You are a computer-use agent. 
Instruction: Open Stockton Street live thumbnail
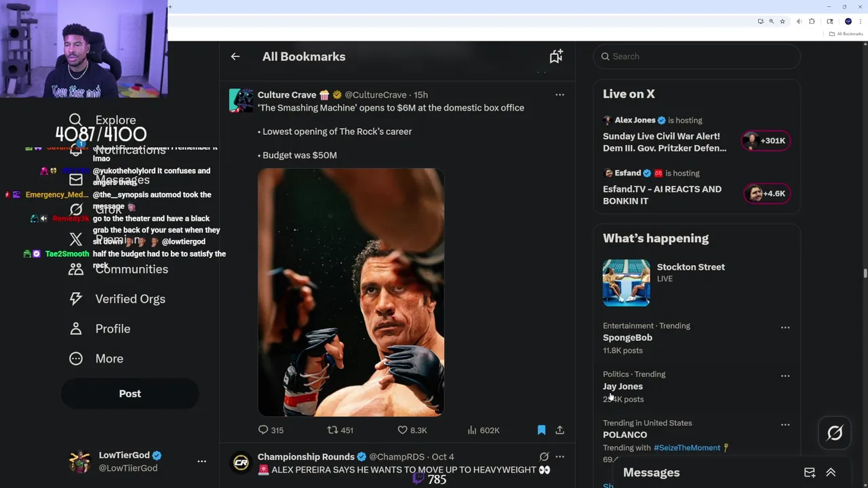(626, 283)
